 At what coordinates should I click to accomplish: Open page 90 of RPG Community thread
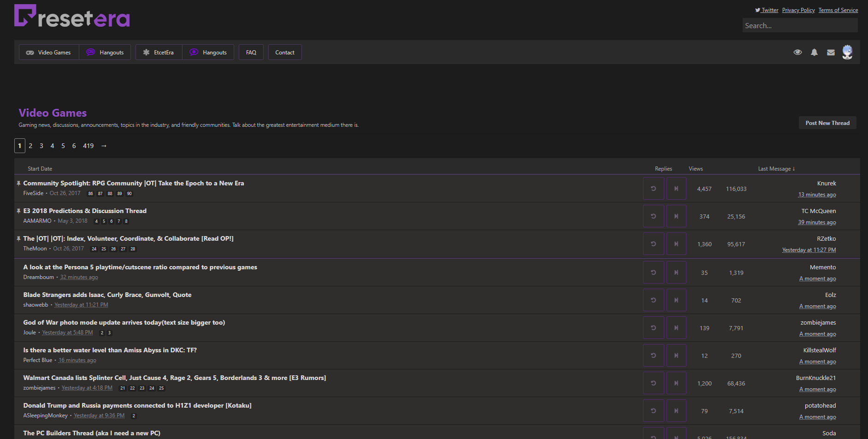[x=130, y=194]
